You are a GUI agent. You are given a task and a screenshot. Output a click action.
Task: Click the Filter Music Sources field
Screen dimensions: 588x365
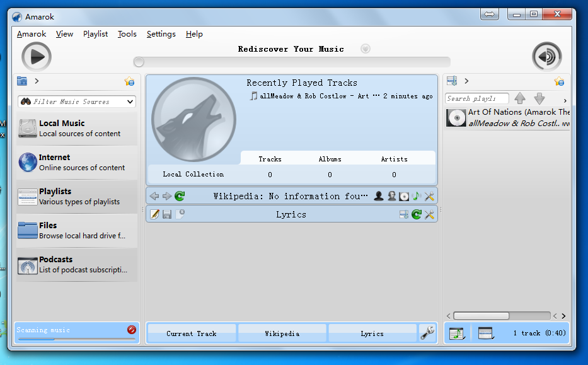click(77, 101)
